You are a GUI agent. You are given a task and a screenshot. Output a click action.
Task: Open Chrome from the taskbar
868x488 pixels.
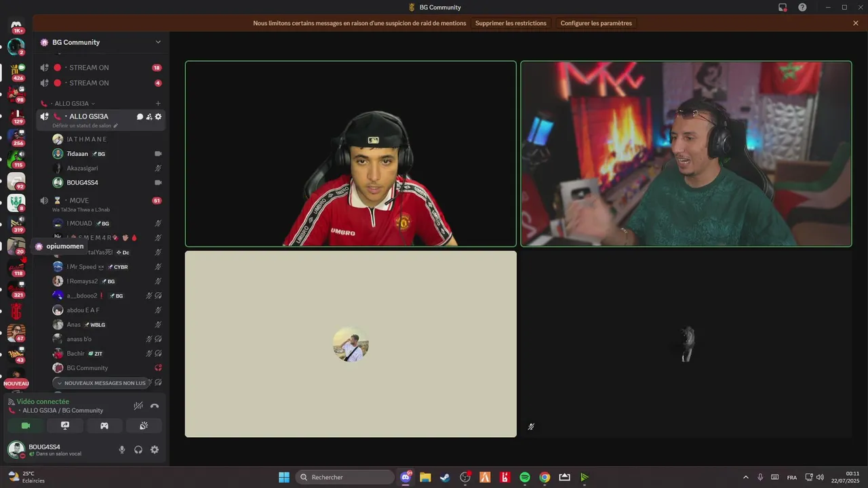545,477
